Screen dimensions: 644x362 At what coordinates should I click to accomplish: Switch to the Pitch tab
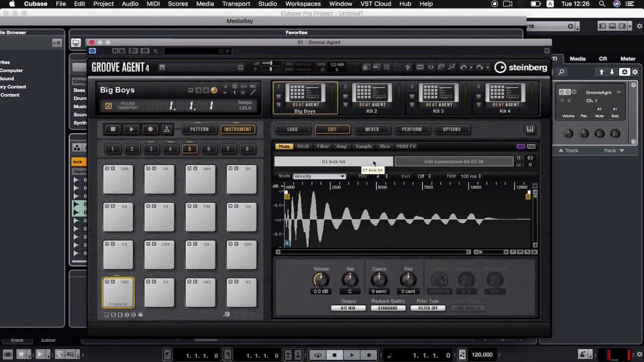click(x=303, y=146)
